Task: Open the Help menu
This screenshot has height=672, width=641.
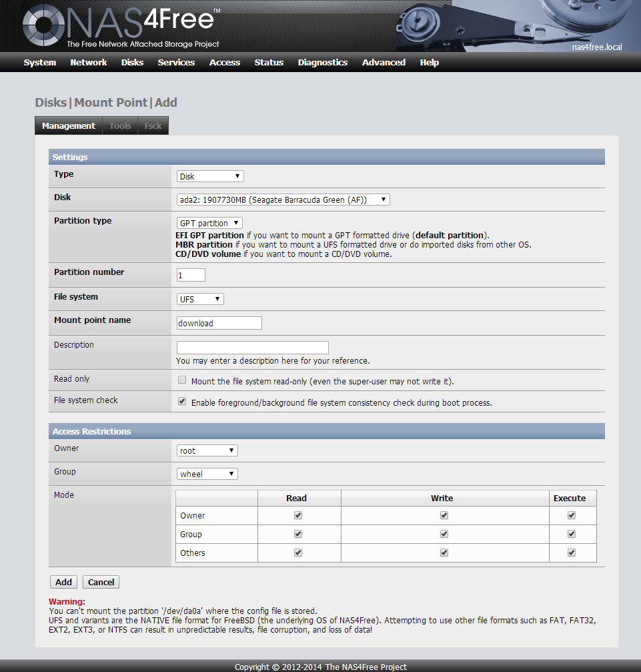Action: pyautogui.click(x=430, y=63)
